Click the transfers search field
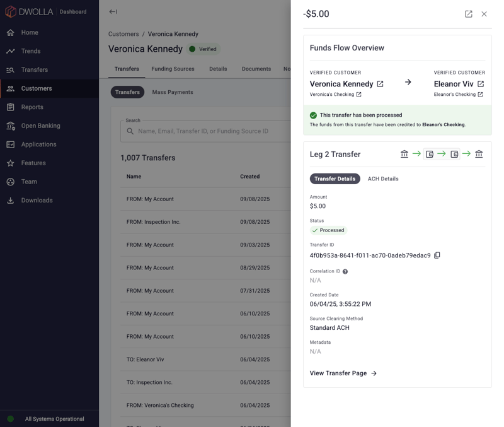Screen dimensions: 504x427 203,131
